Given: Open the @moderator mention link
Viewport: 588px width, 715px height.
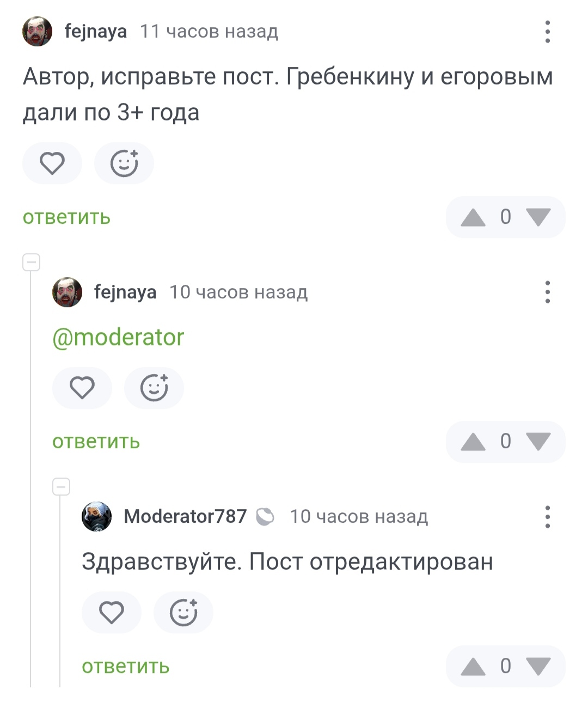Looking at the screenshot, I should point(118,338).
